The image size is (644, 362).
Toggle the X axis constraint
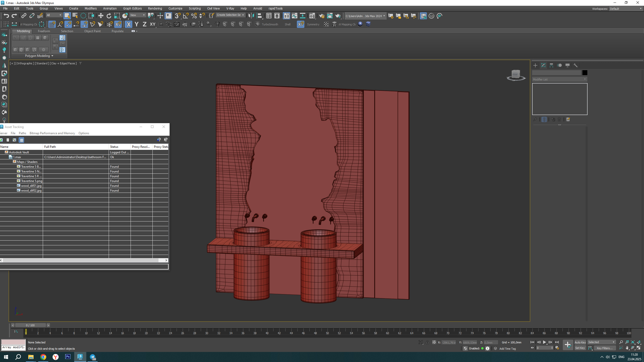(x=129, y=24)
